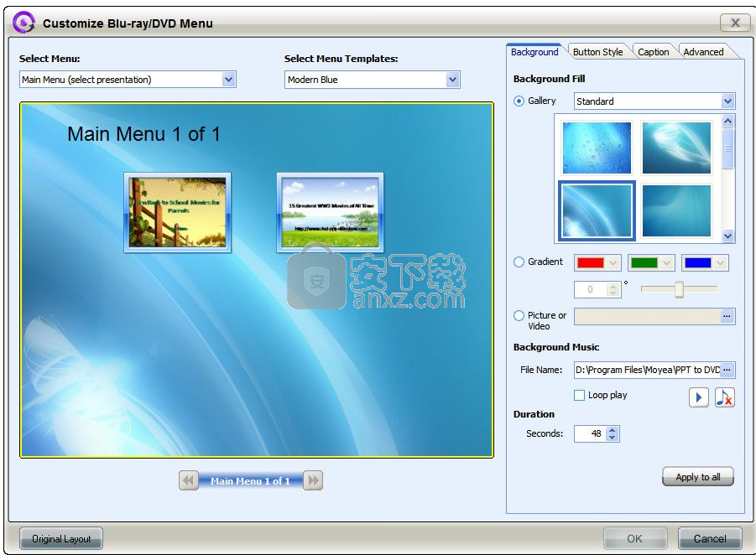Select the white swirl background thumbnail
756x555 pixels.
[676, 148]
